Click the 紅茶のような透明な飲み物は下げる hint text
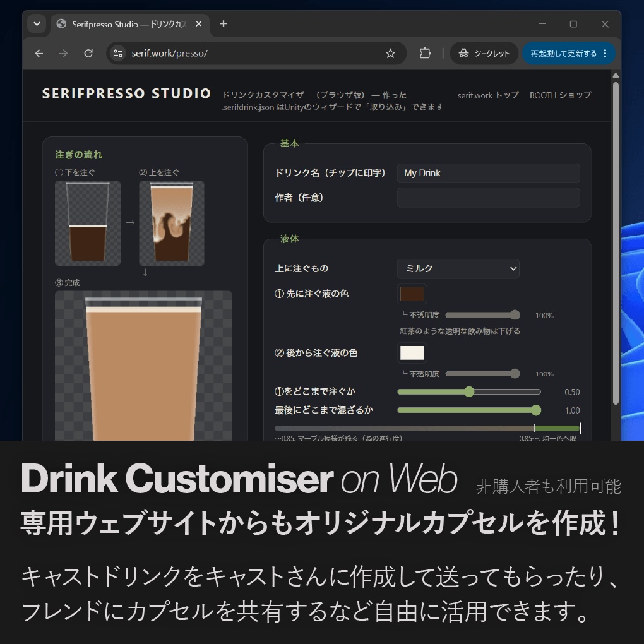 point(460,331)
